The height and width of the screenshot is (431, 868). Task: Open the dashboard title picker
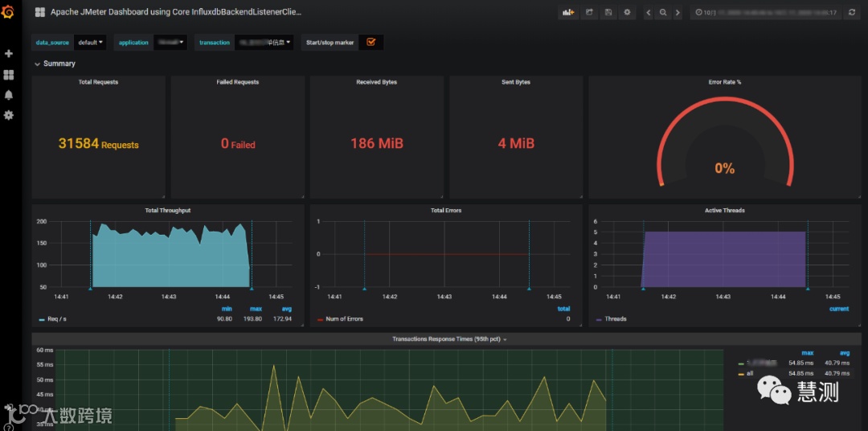pos(170,11)
